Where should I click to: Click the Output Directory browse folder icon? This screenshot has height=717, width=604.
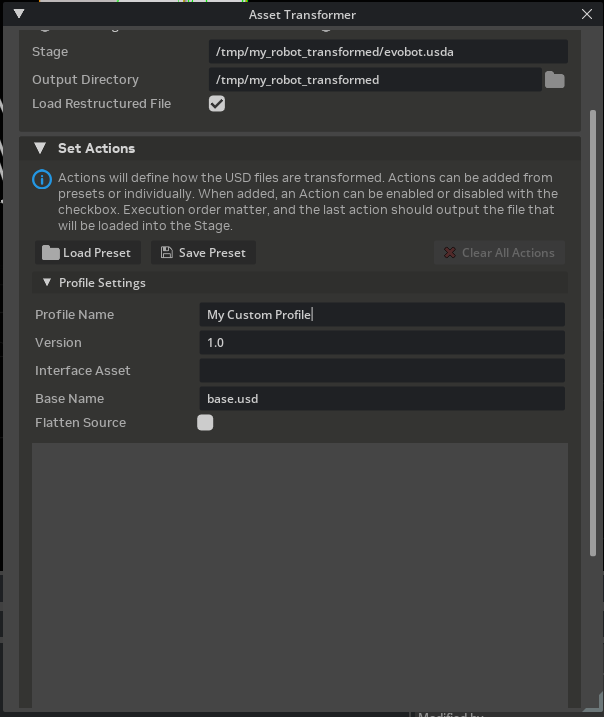pos(554,80)
